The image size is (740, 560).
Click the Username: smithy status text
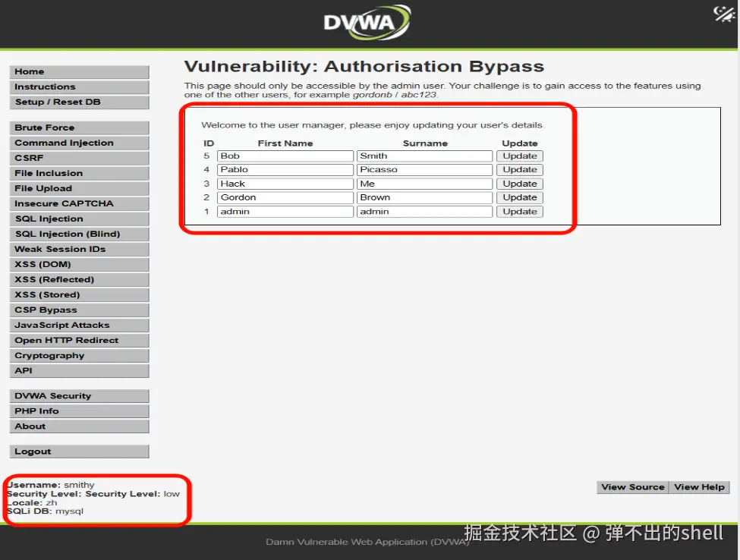(x=51, y=485)
